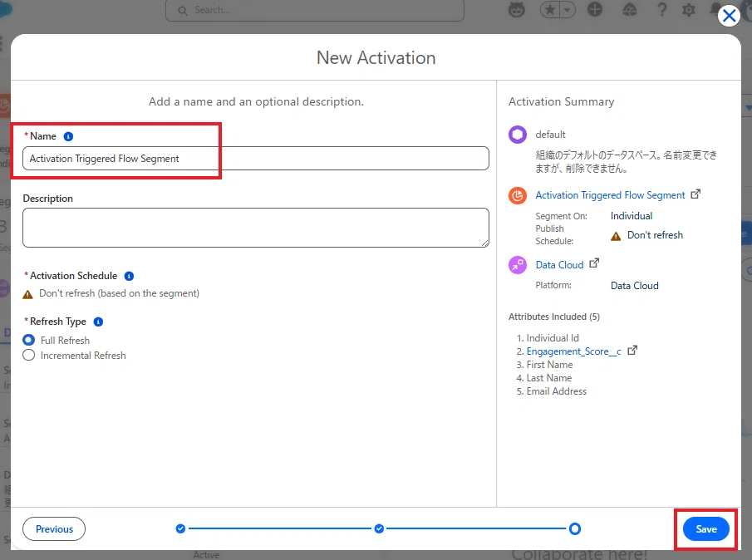Open the Help question mark icon
This screenshot has width=752, height=560.
pos(661,10)
